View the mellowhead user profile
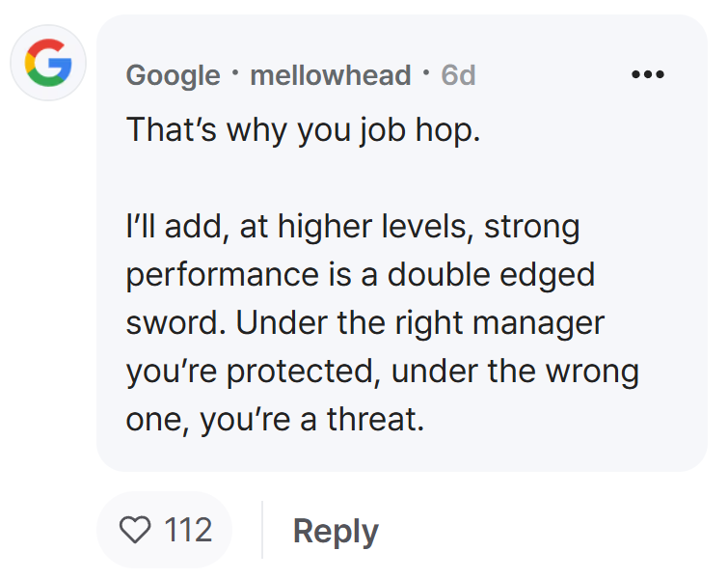728x579 pixels. 331,75
